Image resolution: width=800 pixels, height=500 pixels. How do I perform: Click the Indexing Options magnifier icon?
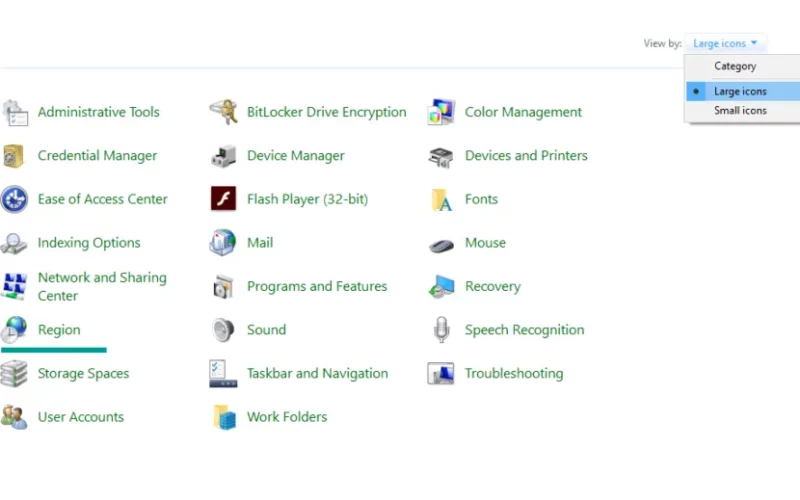(14, 243)
